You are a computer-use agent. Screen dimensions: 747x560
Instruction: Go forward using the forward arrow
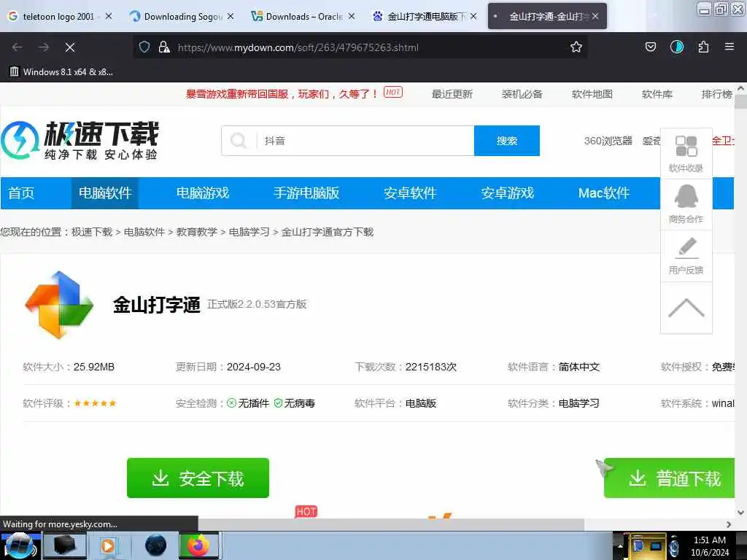(x=44, y=47)
